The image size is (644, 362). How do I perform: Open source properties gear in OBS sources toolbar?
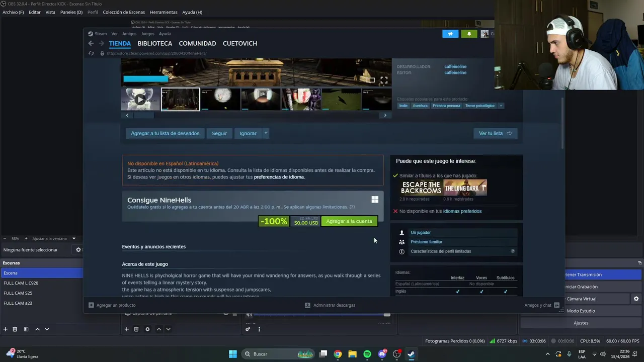coord(147,329)
